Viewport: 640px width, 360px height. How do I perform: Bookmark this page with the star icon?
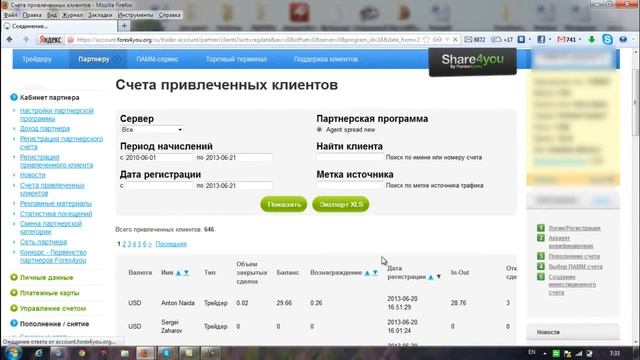[x=427, y=40]
